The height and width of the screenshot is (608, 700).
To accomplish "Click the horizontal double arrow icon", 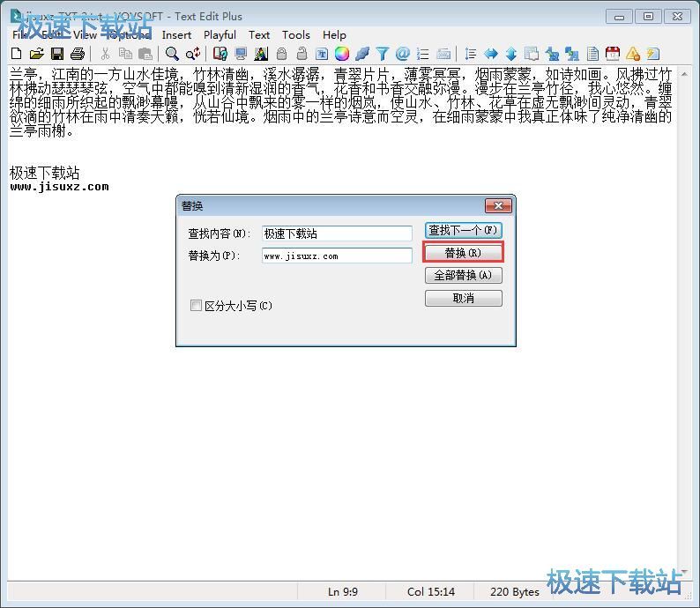I will (x=491, y=54).
